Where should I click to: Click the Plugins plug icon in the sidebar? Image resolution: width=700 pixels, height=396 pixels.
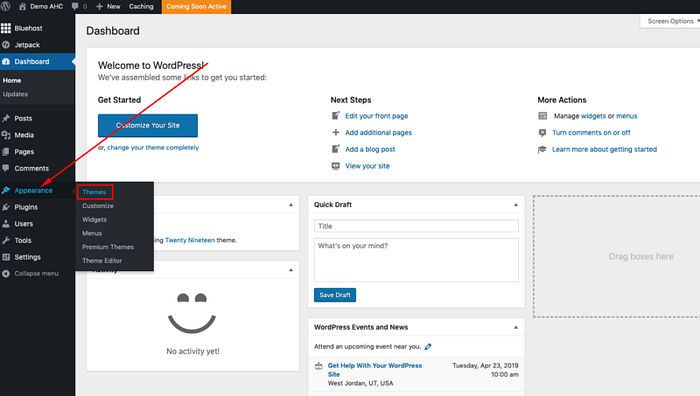tap(6, 207)
